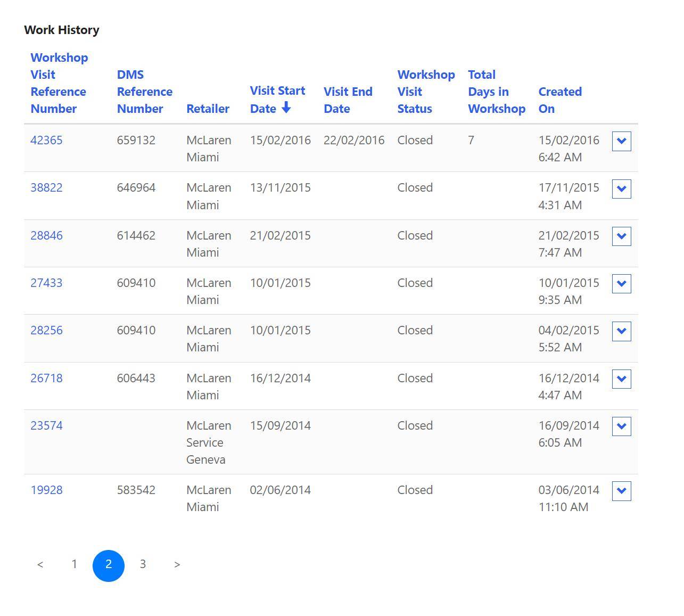
Task: Expand options for visit 28256
Action: tap(621, 331)
